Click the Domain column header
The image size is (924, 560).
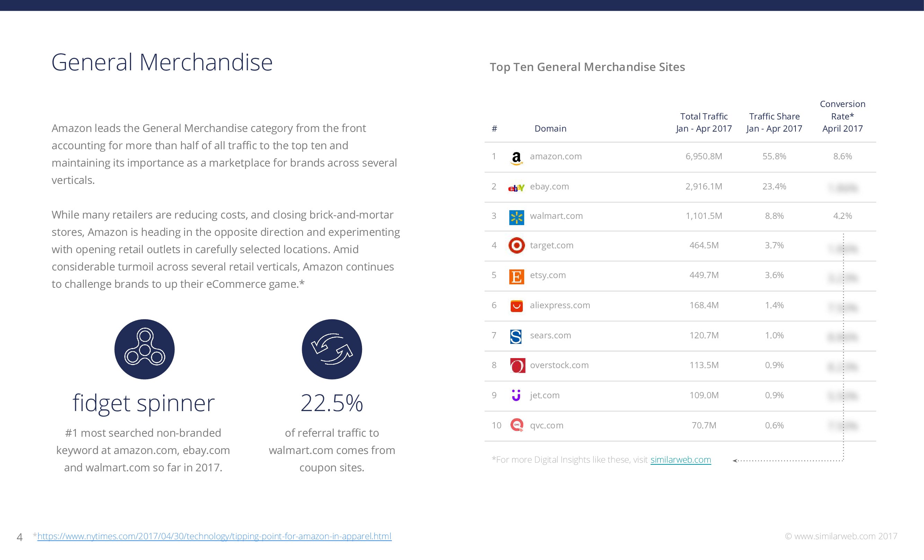[550, 128]
